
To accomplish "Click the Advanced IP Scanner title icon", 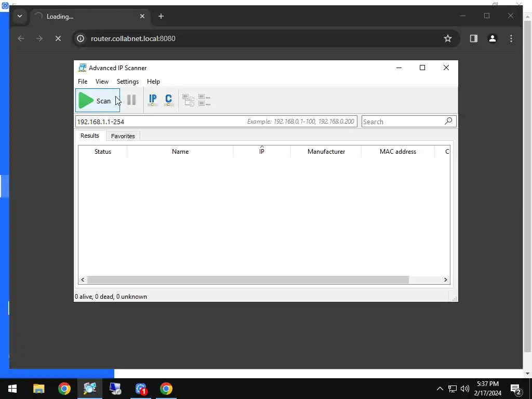I will point(82,68).
